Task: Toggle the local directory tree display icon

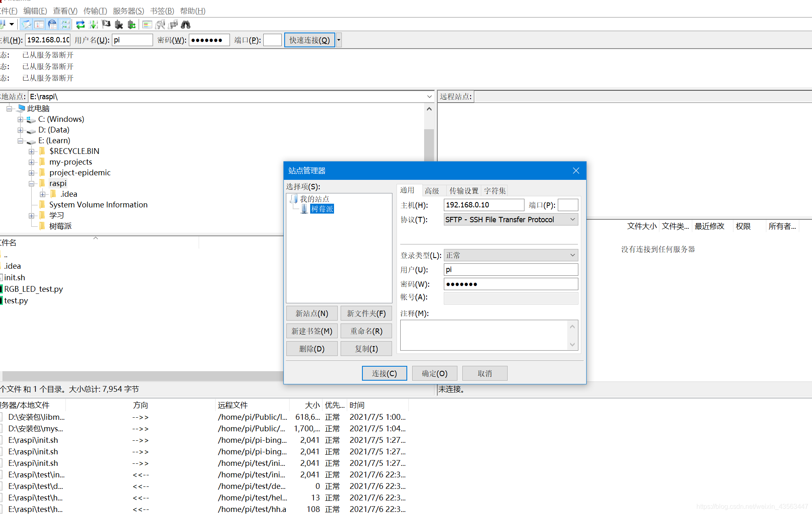Action: pyautogui.click(x=39, y=25)
